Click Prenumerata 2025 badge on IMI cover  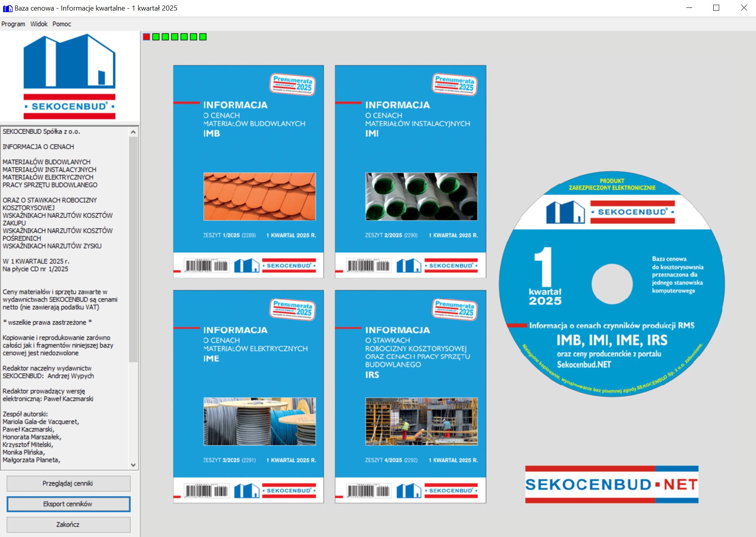[455, 84]
